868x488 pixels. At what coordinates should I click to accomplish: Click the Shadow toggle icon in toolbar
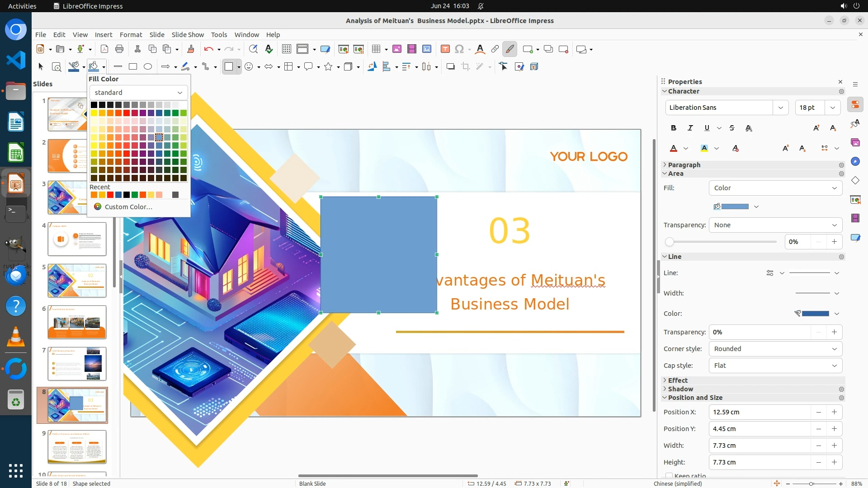coord(450,67)
